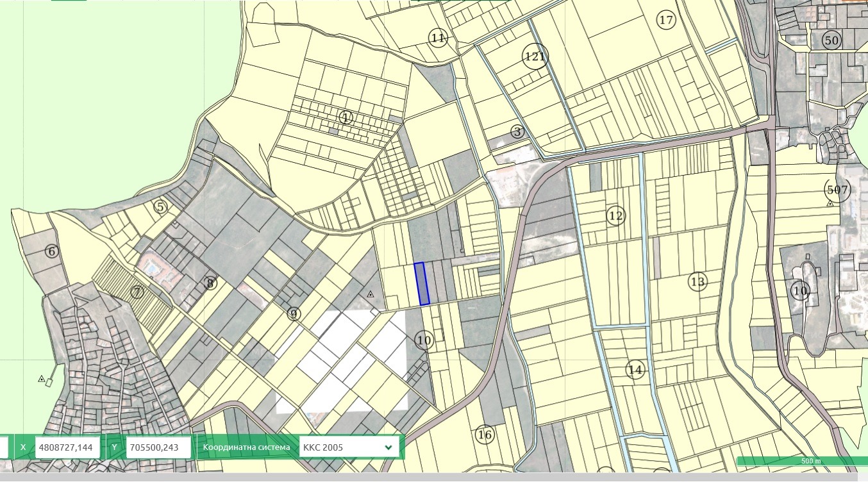
Task: Click the X coordinate field showing 4808727,144
Action: click(x=68, y=447)
